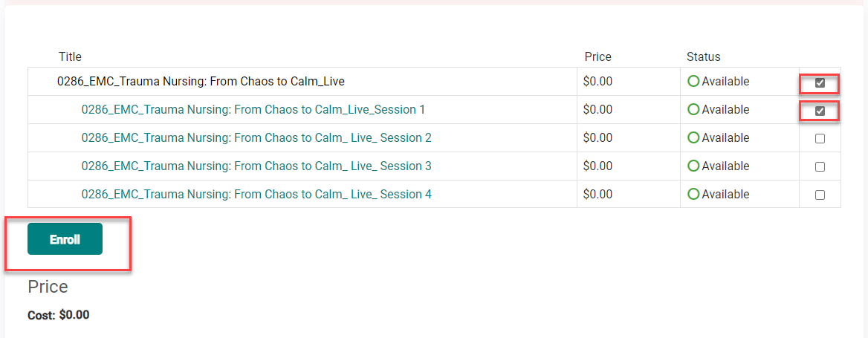This screenshot has width=868, height=338.
Task: Click the Available status circle for Session 2
Action: pos(693,138)
